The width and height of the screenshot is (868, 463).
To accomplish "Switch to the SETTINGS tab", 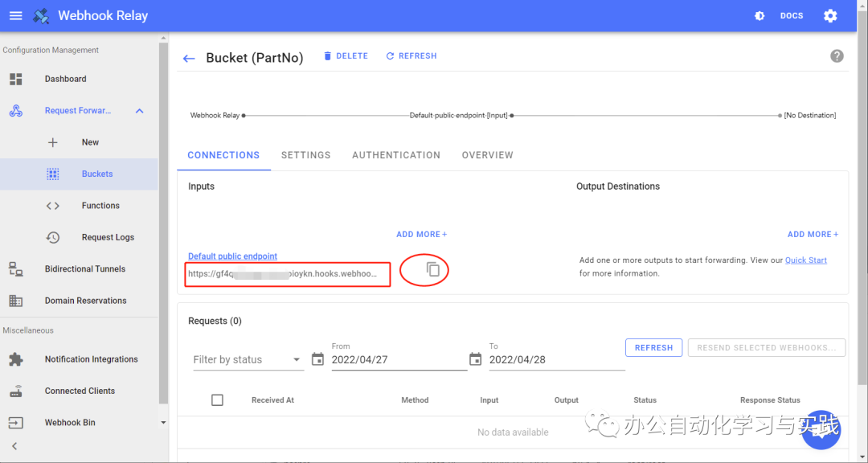I will point(306,155).
